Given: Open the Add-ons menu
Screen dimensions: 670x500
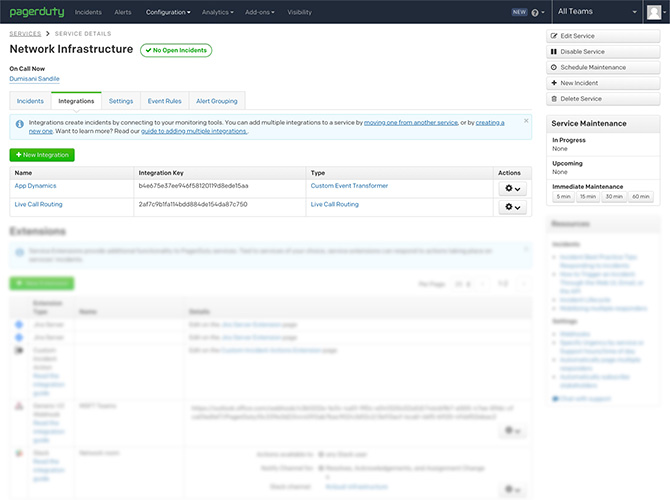Looking at the screenshot, I should coord(259,12).
